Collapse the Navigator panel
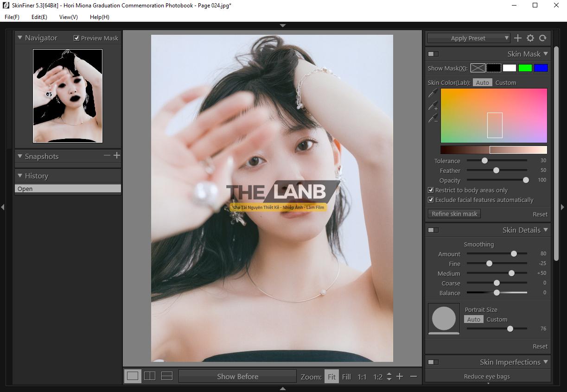Viewport: 567px width, 392px height. click(x=20, y=38)
